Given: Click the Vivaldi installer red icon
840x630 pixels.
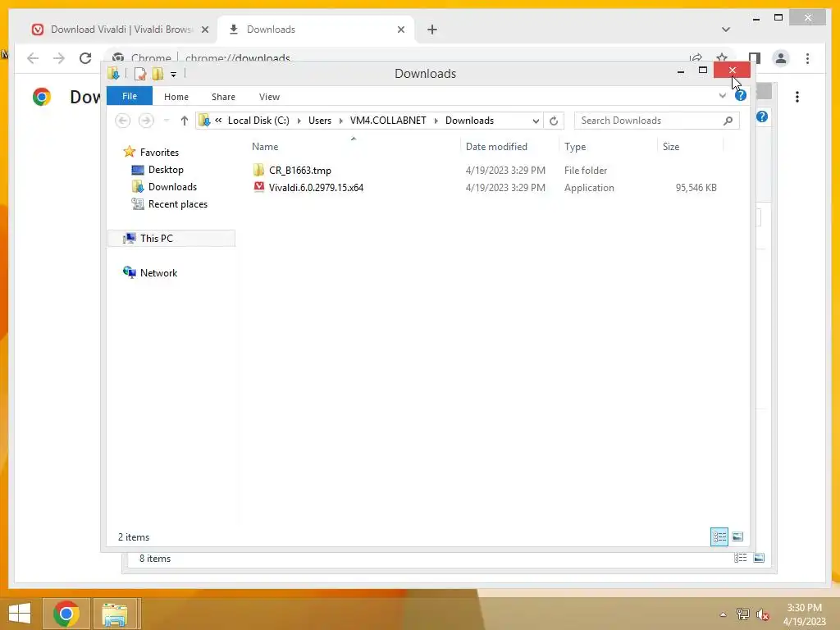Looking at the screenshot, I should 258,187.
